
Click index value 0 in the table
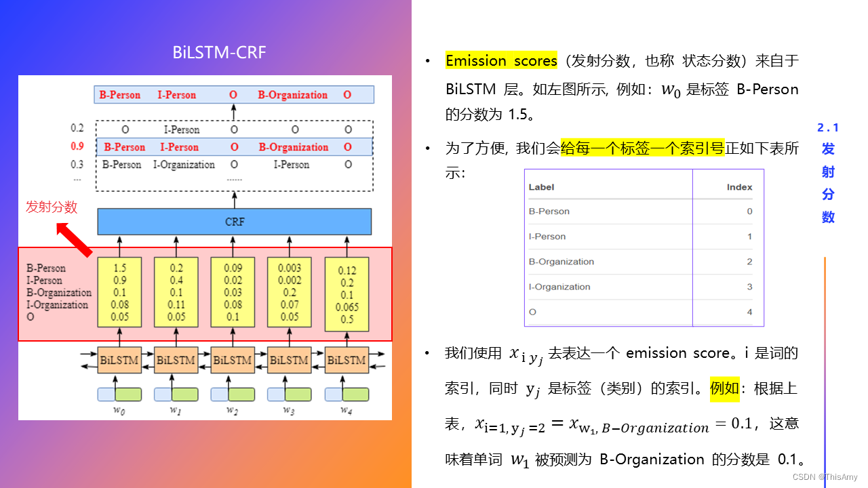(749, 211)
